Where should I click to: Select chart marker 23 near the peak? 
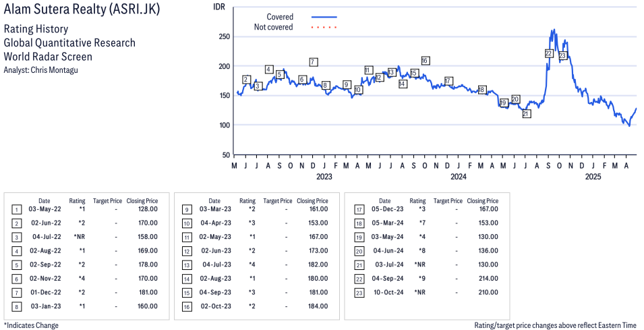(562, 55)
